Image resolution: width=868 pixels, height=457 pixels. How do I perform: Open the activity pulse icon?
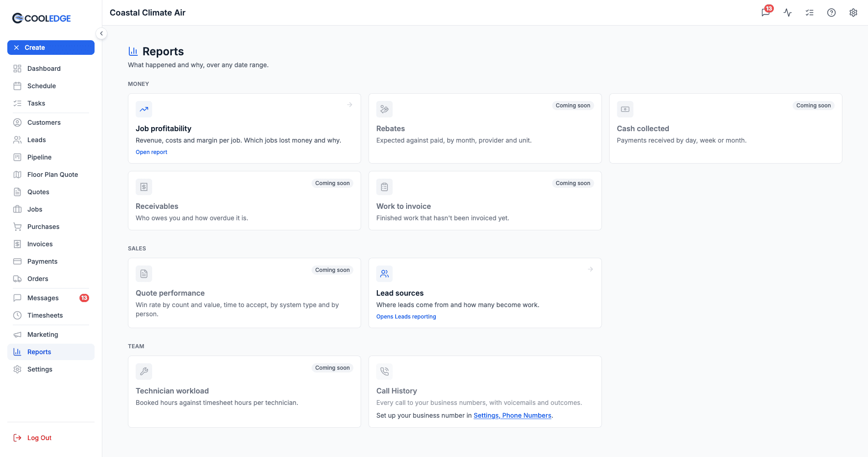pos(788,13)
